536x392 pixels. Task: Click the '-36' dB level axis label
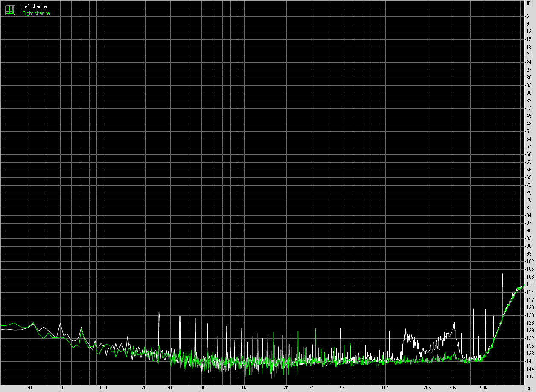pos(529,93)
